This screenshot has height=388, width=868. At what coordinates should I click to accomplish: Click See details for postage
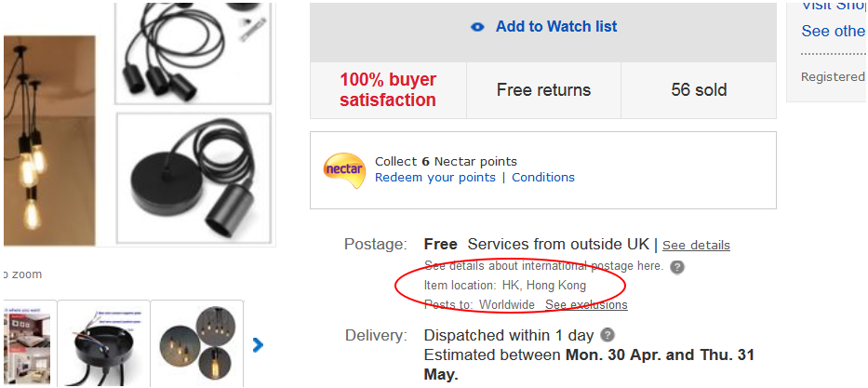pyautogui.click(x=696, y=246)
